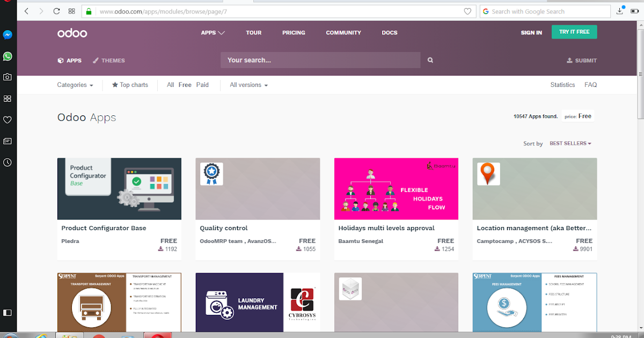Switch to the APPS store tab

[x=70, y=61]
